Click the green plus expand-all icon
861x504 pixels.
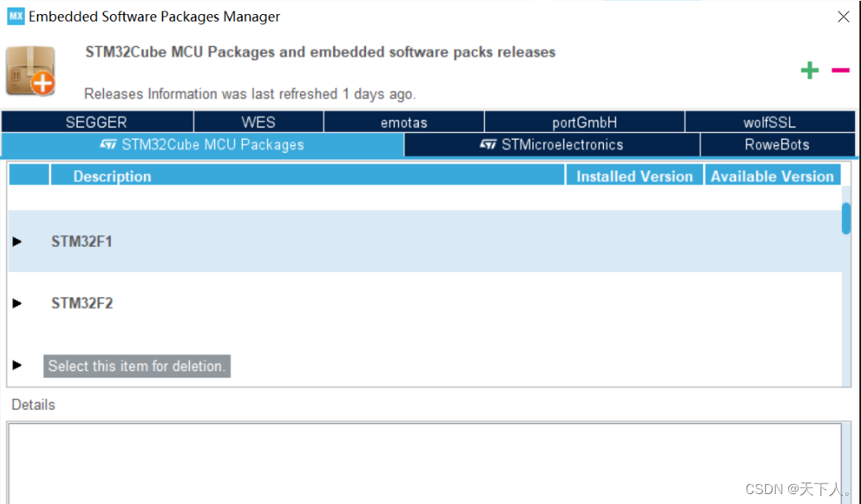click(810, 70)
